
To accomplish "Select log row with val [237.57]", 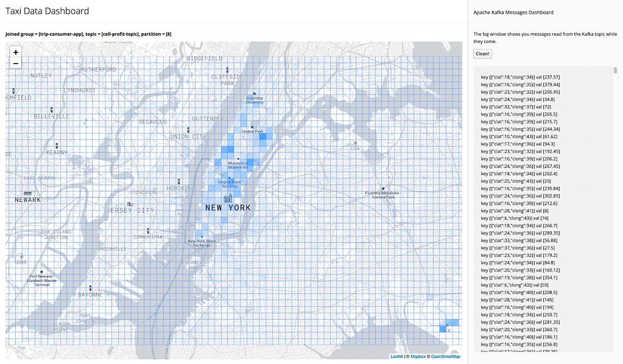I will 520,77.
